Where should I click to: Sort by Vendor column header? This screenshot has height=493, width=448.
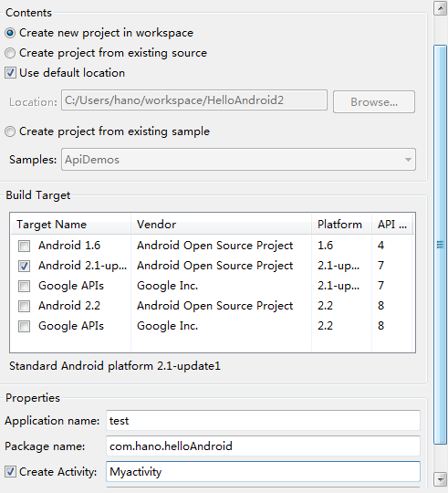(222, 225)
